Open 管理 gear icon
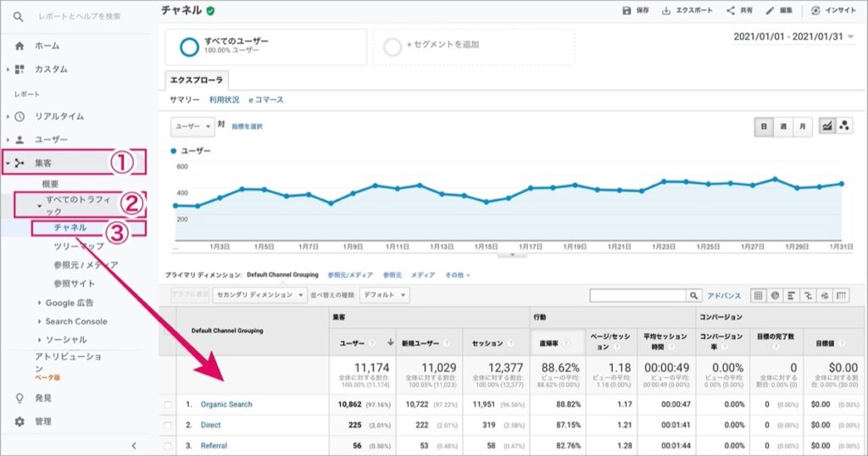 pyautogui.click(x=19, y=421)
